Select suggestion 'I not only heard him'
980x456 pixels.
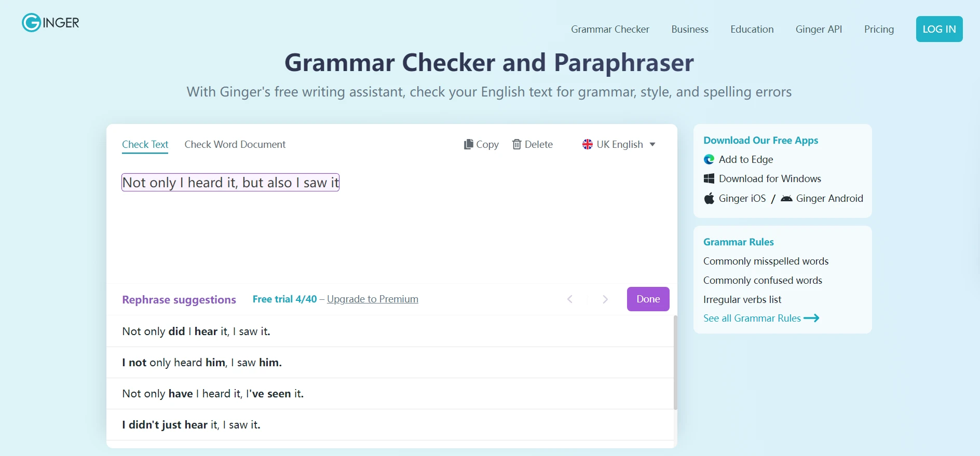(390, 362)
